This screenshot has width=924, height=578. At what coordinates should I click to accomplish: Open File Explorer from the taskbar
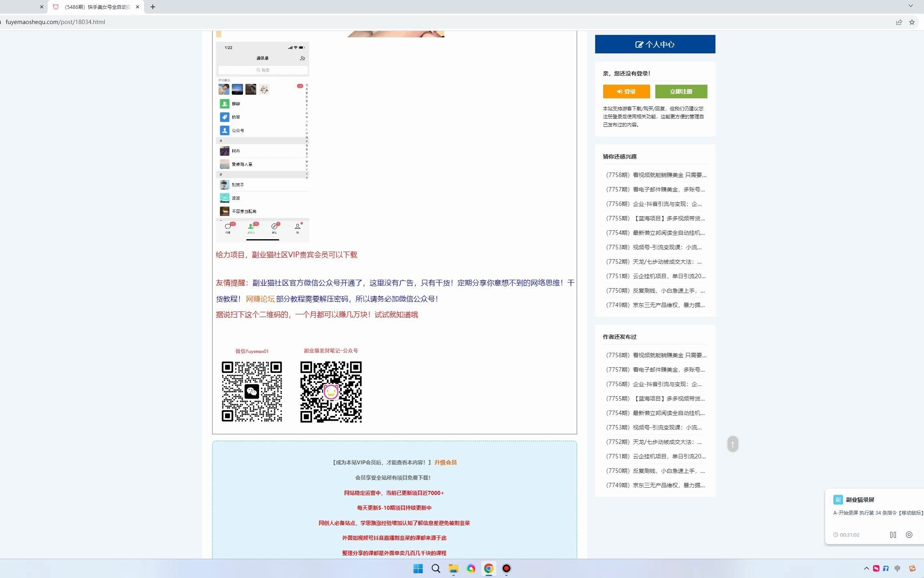[x=453, y=568]
